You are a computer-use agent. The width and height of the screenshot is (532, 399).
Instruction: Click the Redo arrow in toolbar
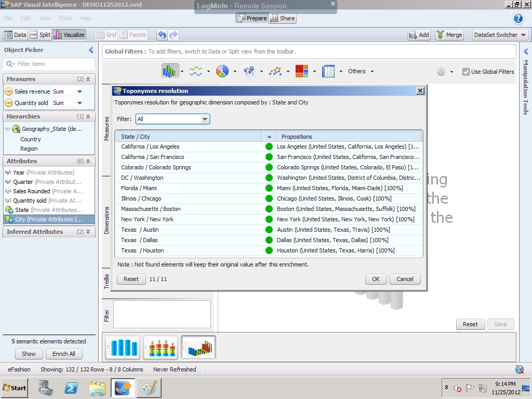(x=174, y=35)
